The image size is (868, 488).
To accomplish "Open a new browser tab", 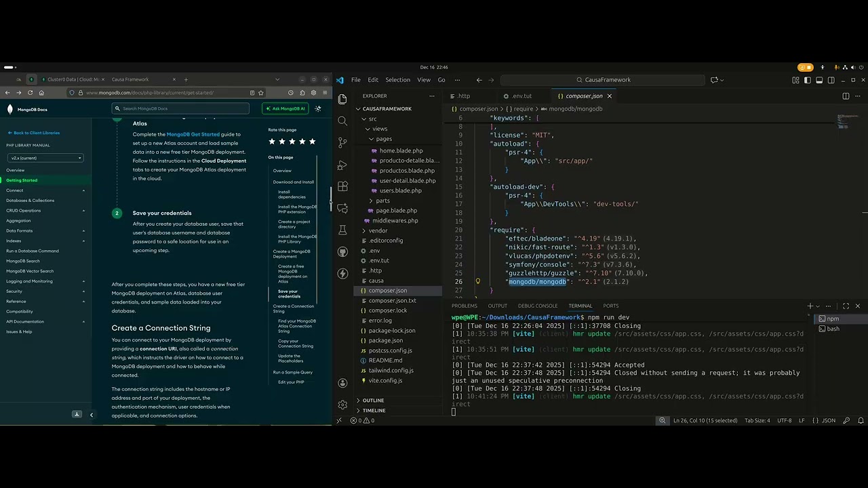I will (x=186, y=79).
